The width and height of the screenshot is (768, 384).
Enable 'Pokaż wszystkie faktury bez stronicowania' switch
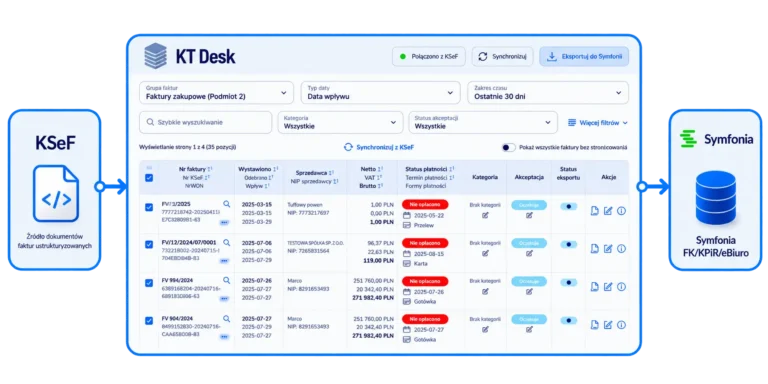pyautogui.click(x=509, y=147)
